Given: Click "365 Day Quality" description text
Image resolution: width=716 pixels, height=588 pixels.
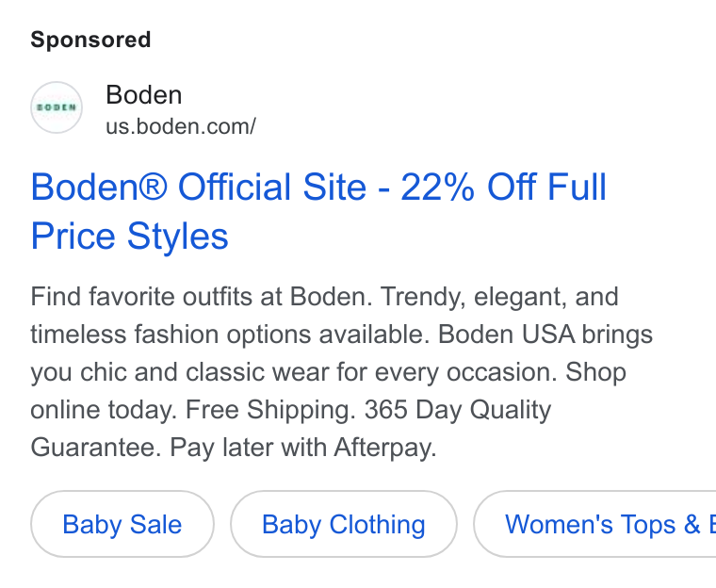Looking at the screenshot, I should point(458,410).
